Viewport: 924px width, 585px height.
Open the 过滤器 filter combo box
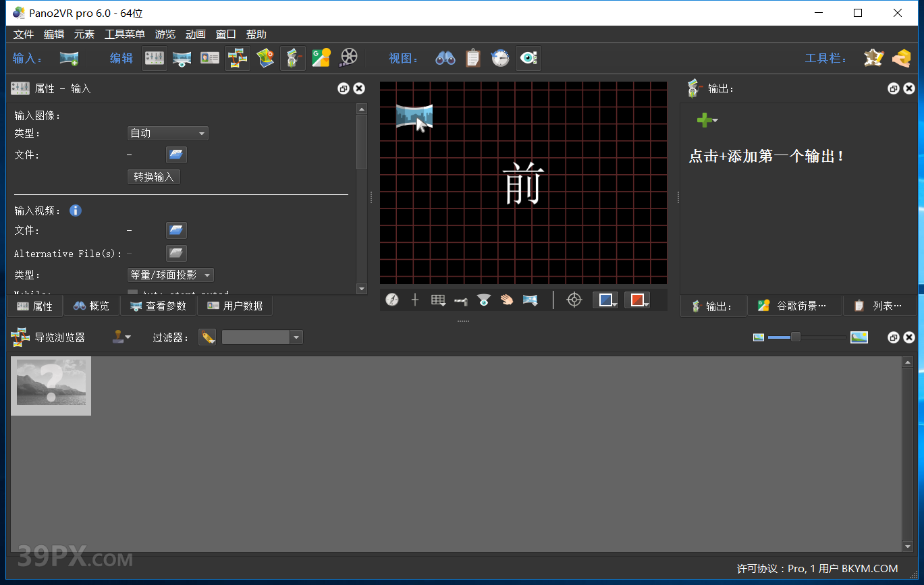(262, 337)
